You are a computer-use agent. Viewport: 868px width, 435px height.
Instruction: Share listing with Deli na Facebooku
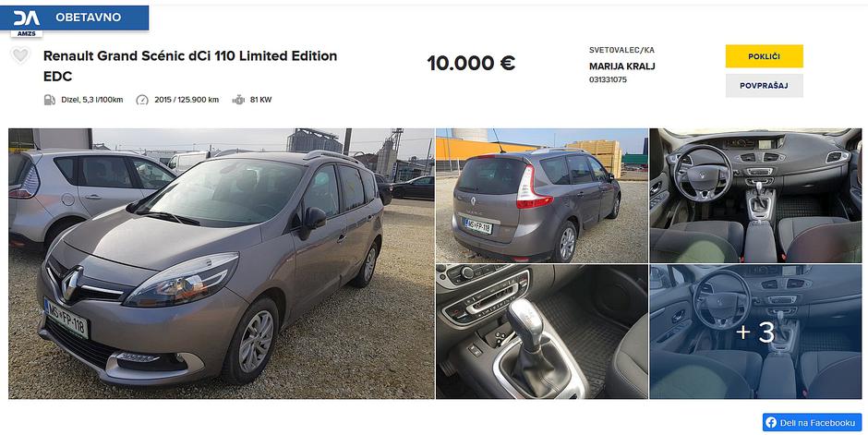tap(812, 423)
